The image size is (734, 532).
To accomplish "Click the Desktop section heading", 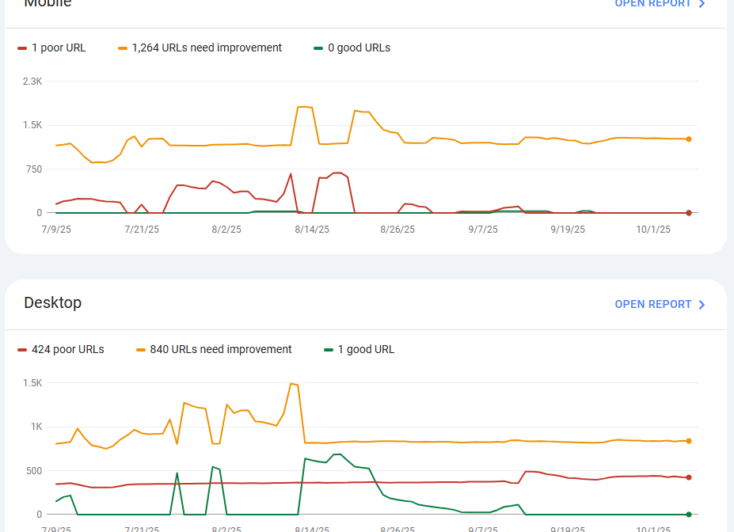I will coord(52,302).
